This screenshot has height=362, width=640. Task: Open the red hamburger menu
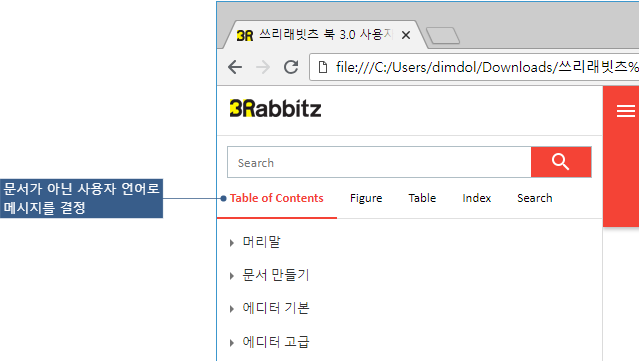(x=626, y=111)
